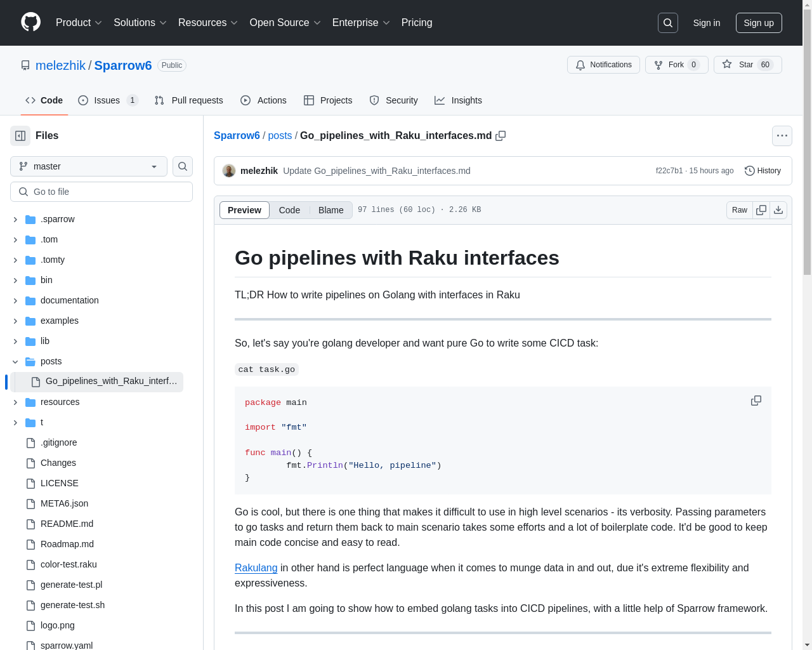Click the star icon in Star button
812x650 pixels.
727,65
